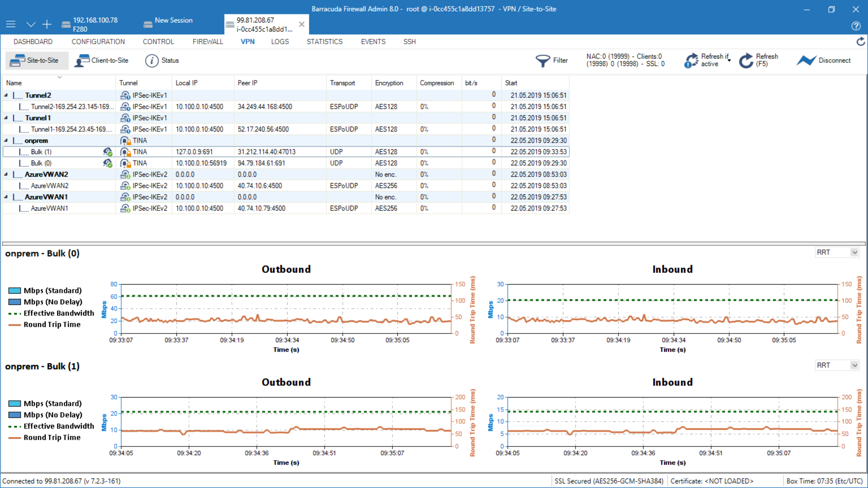This screenshot has width=868, height=488.
Task: Click the IPSec tunnel icon in Tunnel2 row
Action: point(125,95)
